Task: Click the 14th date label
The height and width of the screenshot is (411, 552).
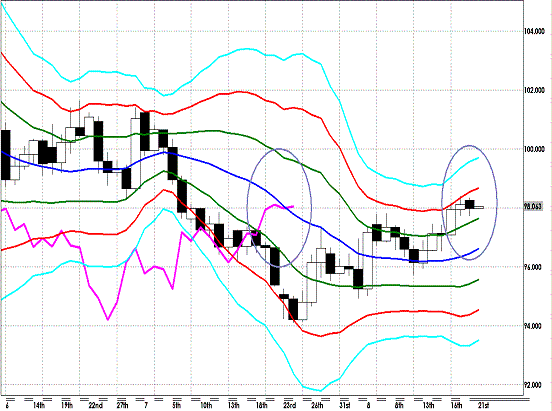Action: tap(39, 405)
